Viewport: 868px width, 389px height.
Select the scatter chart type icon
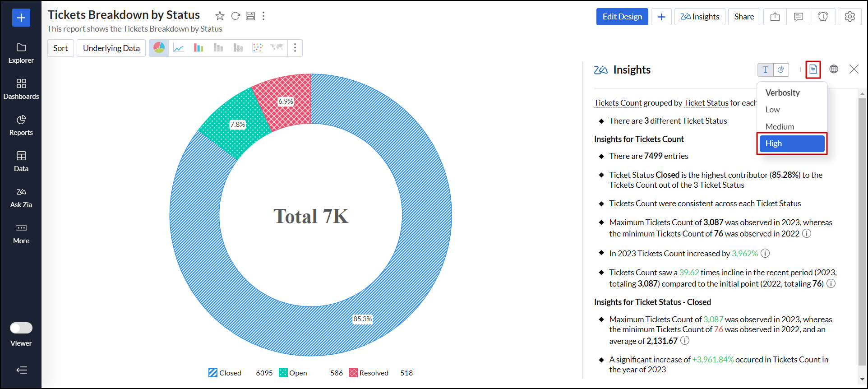[x=258, y=48]
